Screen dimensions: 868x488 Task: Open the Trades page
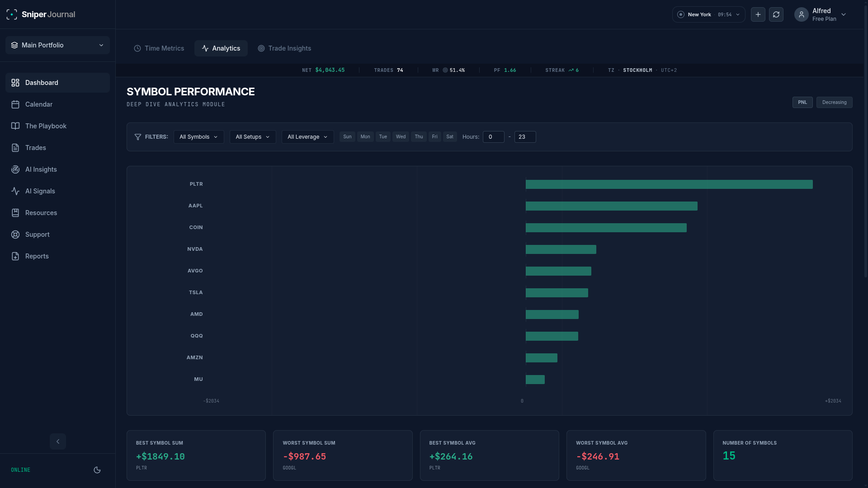[58, 148]
